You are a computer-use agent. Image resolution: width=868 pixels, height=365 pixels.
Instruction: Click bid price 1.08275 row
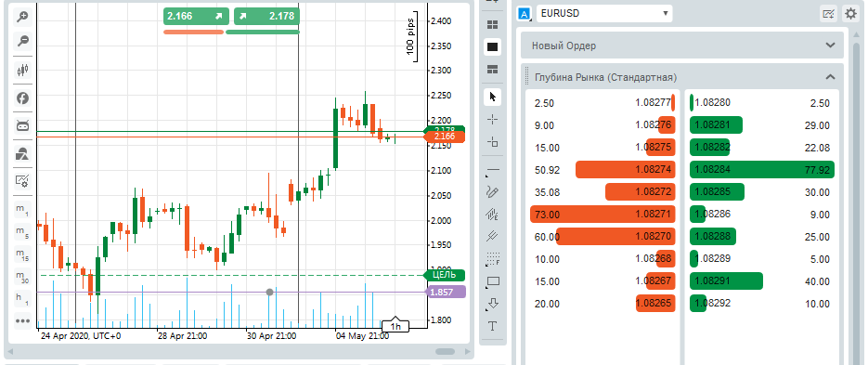point(602,148)
